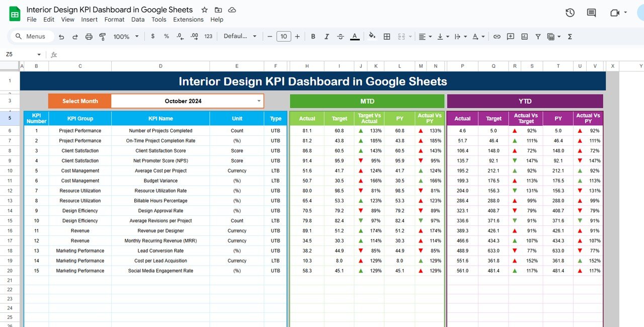644x327 pixels.
Task: Toggle bold formatting
Action: coord(313,37)
